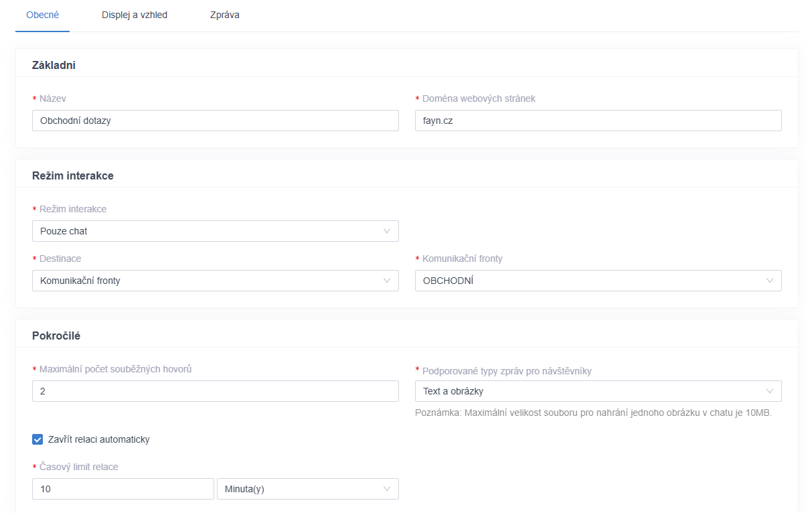
Task: Switch to the Displej a vzhled tab
Action: pyautogui.click(x=135, y=15)
